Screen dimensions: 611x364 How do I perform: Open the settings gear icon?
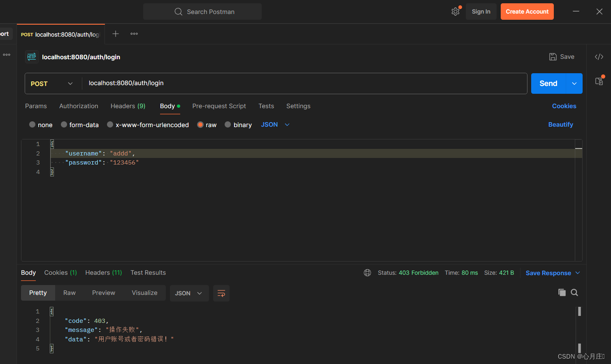coord(455,12)
